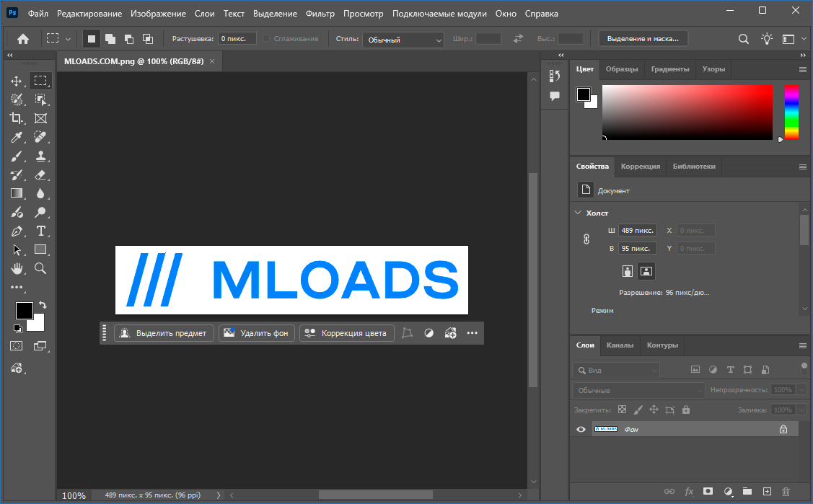The image size is (813, 504).
Task: Lock the Фон layer
Action: point(685,409)
